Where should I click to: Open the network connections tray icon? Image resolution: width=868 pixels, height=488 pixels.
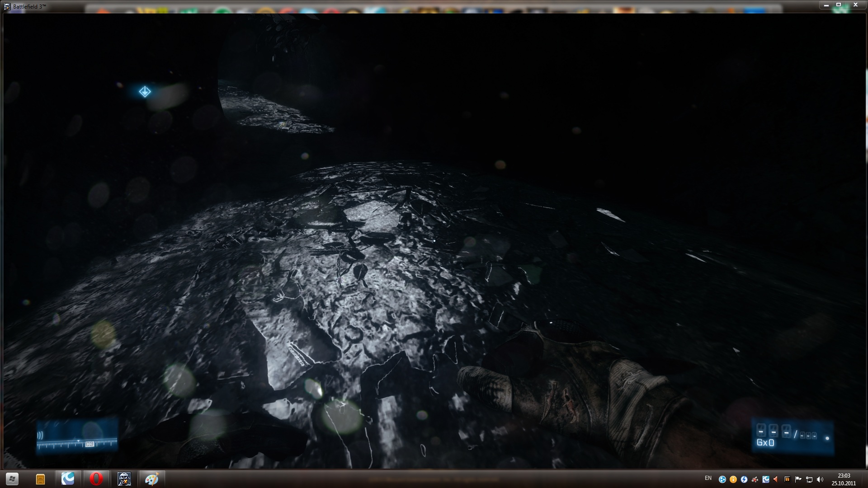809,479
